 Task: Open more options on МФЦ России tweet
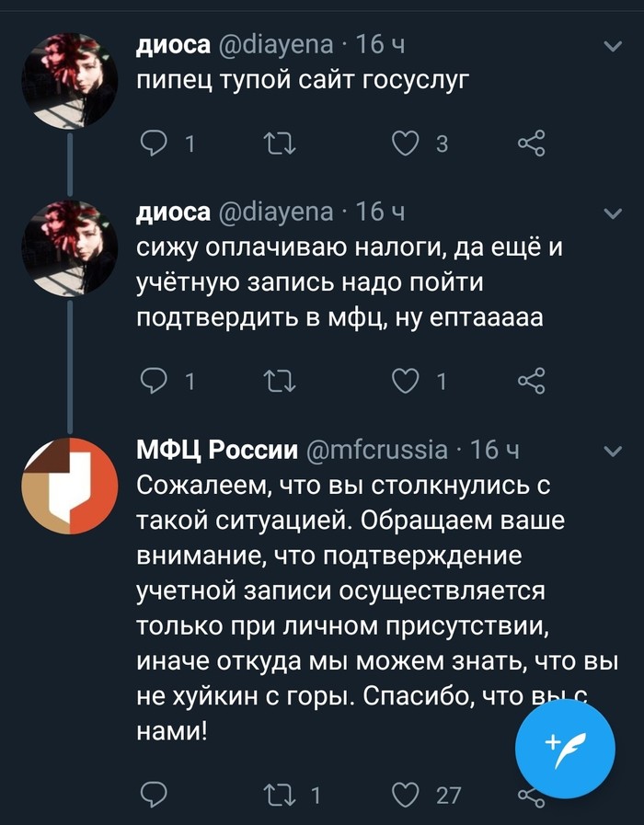tap(612, 451)
